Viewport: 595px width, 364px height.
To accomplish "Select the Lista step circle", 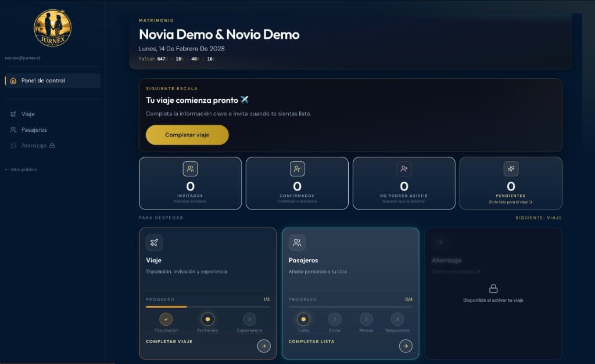I will click(303, 319).
